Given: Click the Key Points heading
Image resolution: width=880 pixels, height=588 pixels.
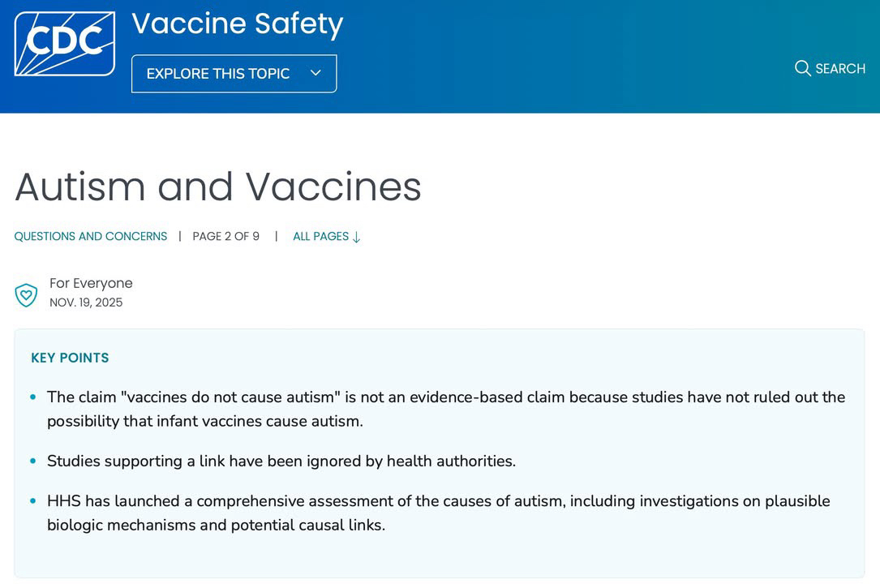Looking at the screenshot, I should point(70,358).
